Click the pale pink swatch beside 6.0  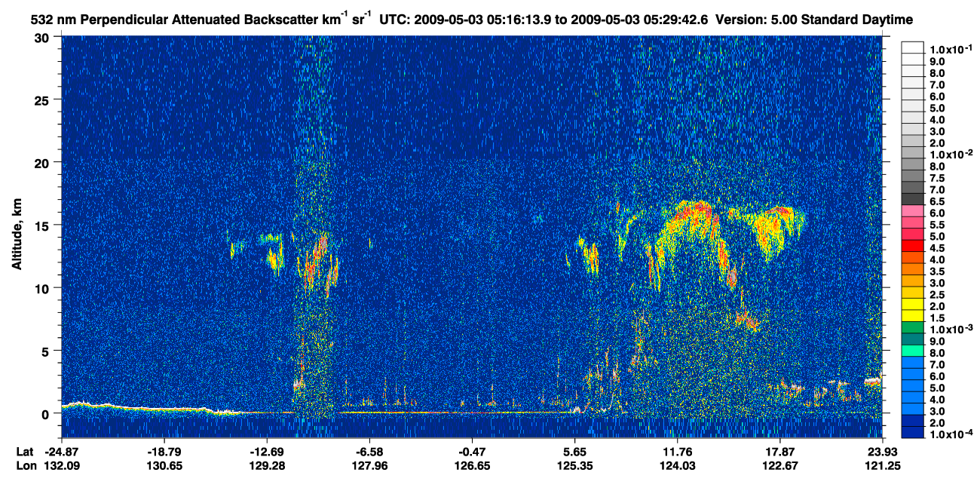pos(913,210)
